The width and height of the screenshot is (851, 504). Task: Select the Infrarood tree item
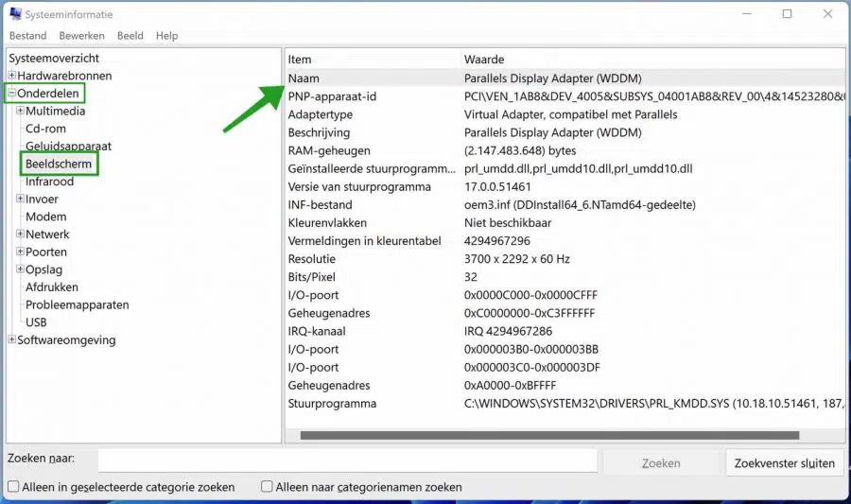pyautogui.click(x=49, y=182)
